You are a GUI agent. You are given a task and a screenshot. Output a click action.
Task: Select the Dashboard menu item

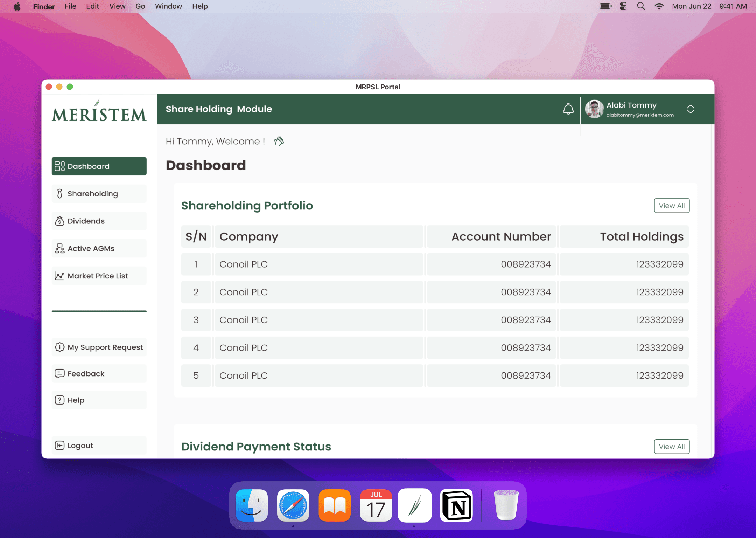99,166
